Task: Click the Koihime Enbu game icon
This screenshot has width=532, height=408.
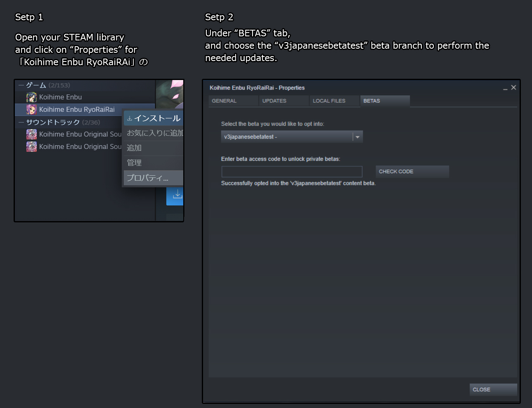Action: click(x=31, y=97)
